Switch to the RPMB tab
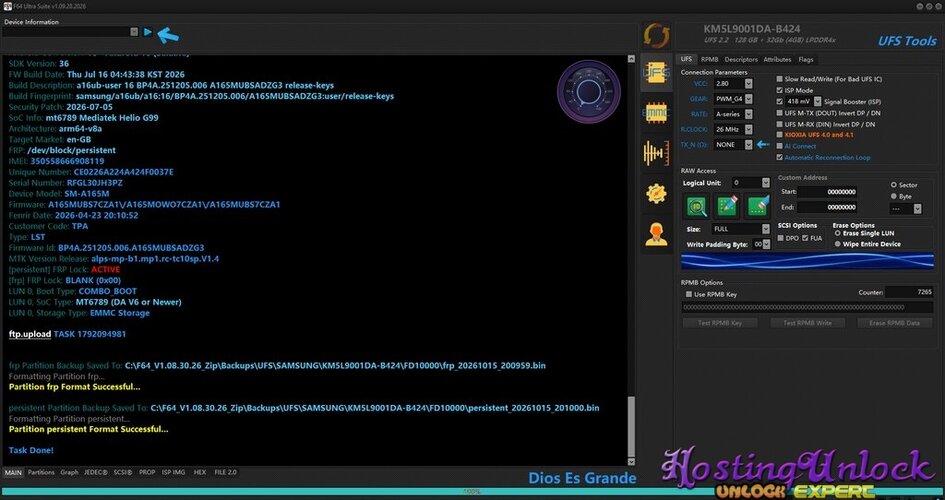 point(709,60)
